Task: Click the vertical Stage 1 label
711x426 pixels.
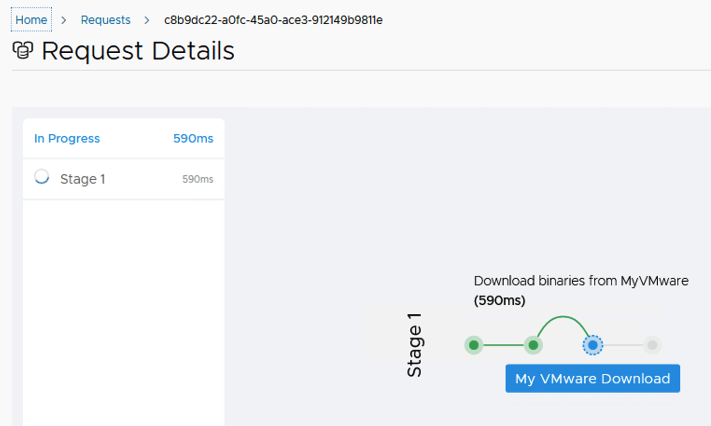Action: (x=414, y=345)
